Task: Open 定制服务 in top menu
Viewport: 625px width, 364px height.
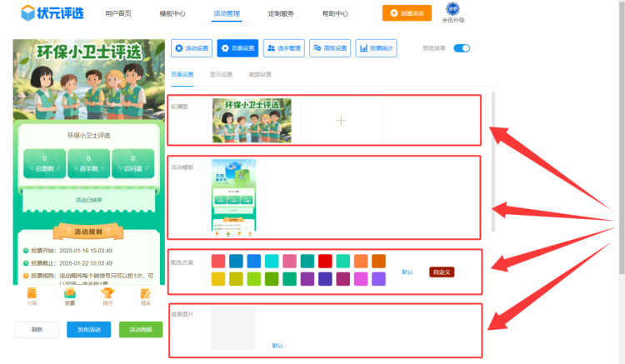Action: [281, 14]
